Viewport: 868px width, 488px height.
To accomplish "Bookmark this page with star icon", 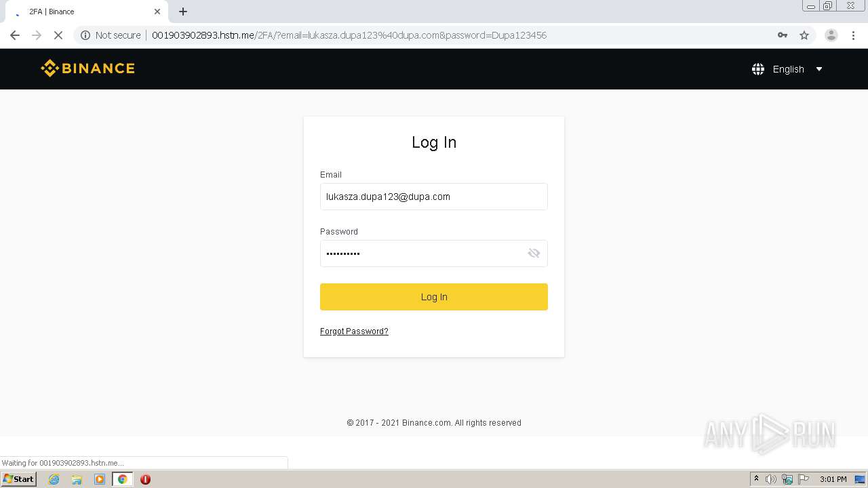I will tap(804, 35).
